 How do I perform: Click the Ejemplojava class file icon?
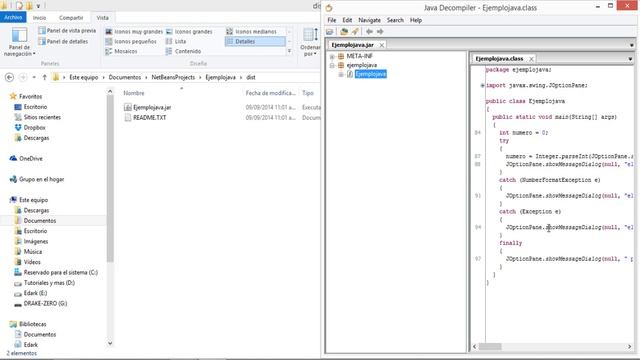[x=350, y=74]
